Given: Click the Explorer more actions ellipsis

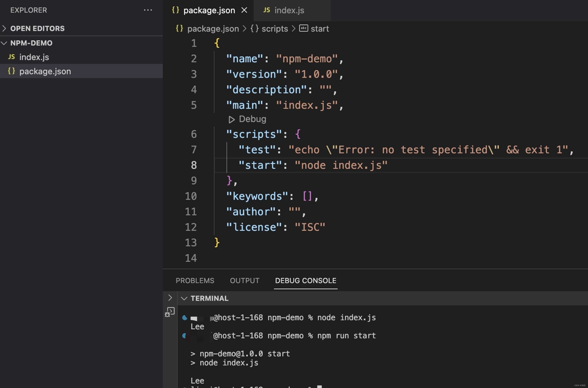Looking at the screenshot, I should 148,10.
